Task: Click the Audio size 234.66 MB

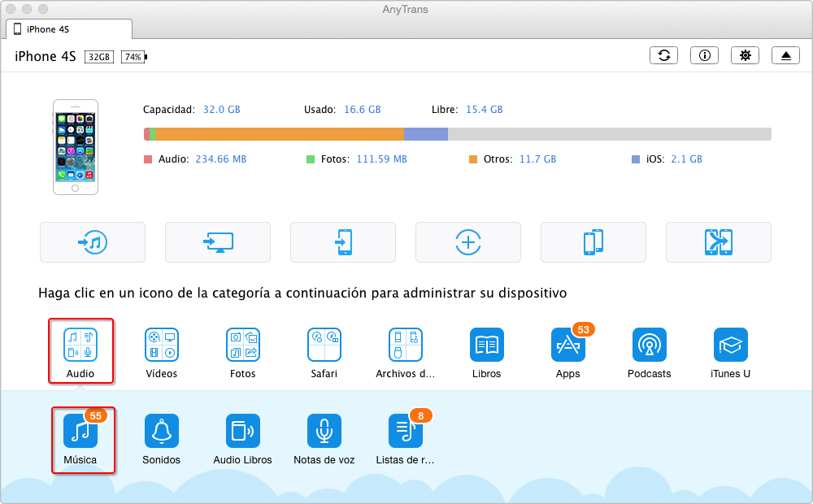Action: coord(221,159)
